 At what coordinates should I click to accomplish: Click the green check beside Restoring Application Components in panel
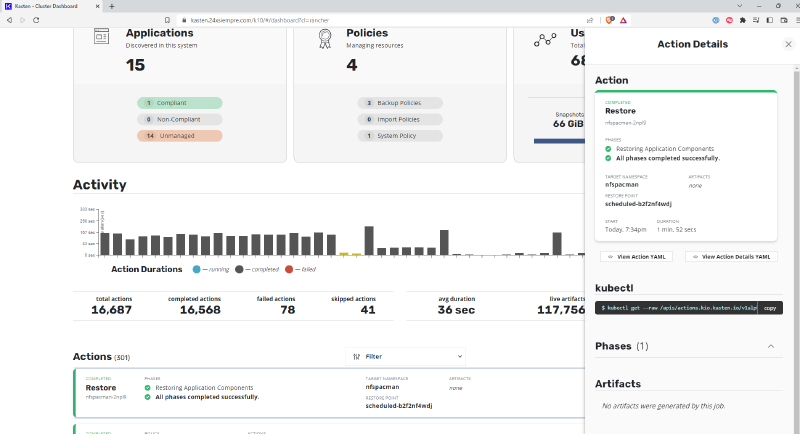tap(608, 149)
